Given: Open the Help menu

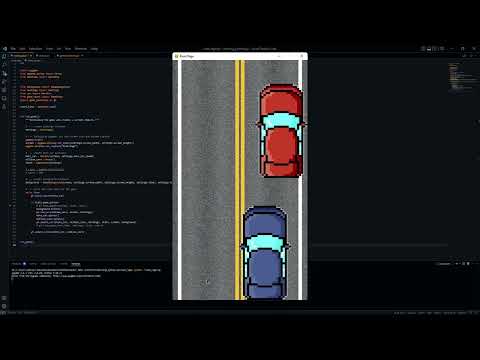Looking at the screenshot, I should coord(94,49).
